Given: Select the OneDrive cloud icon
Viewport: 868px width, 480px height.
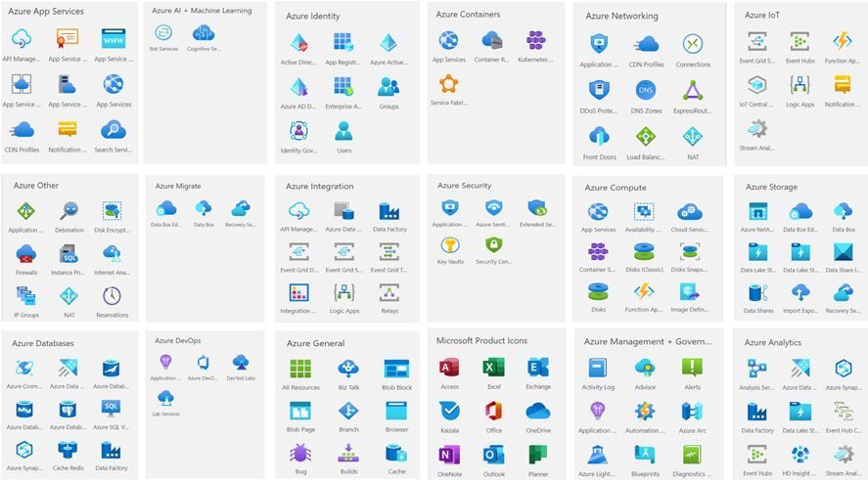Looking at the screenshot, I should [537, 411].
